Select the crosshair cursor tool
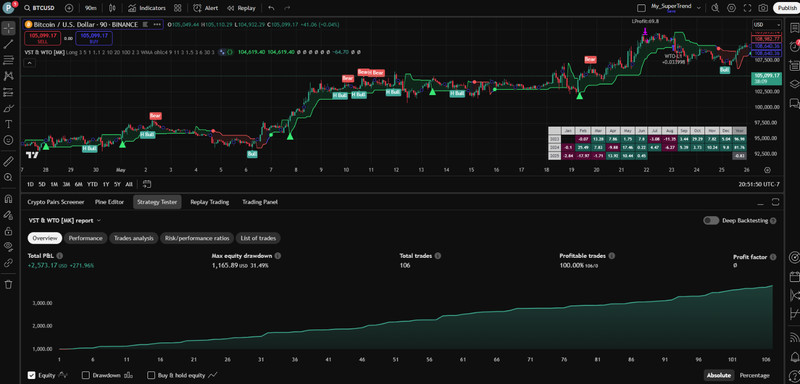The image size is (800, 384). pyautogui.click(x=8, y=28)
